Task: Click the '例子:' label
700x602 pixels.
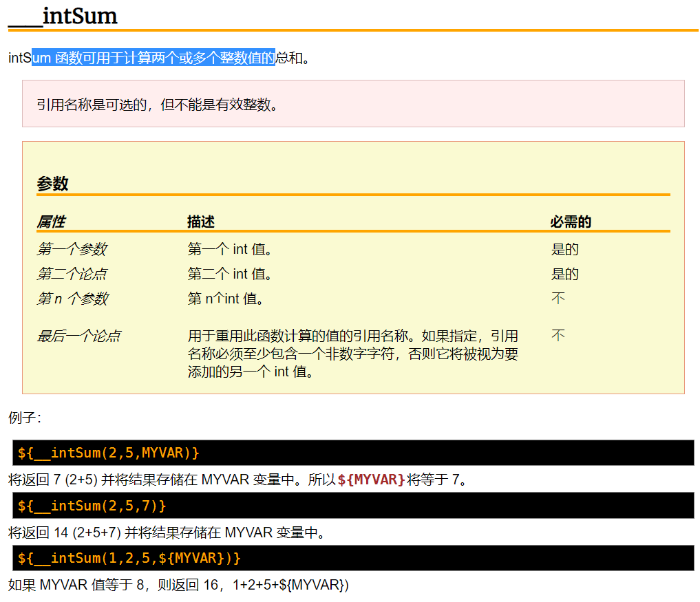Action: [x=25, y=418]
